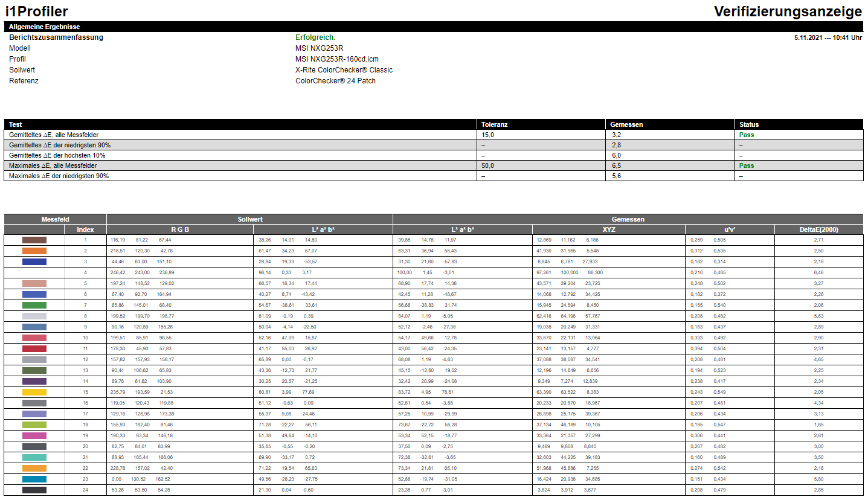Viewport: 868px width, 500px height.
Task: Click the Modell label in summary
Action: pyautogui.click(x=20, y=48)
